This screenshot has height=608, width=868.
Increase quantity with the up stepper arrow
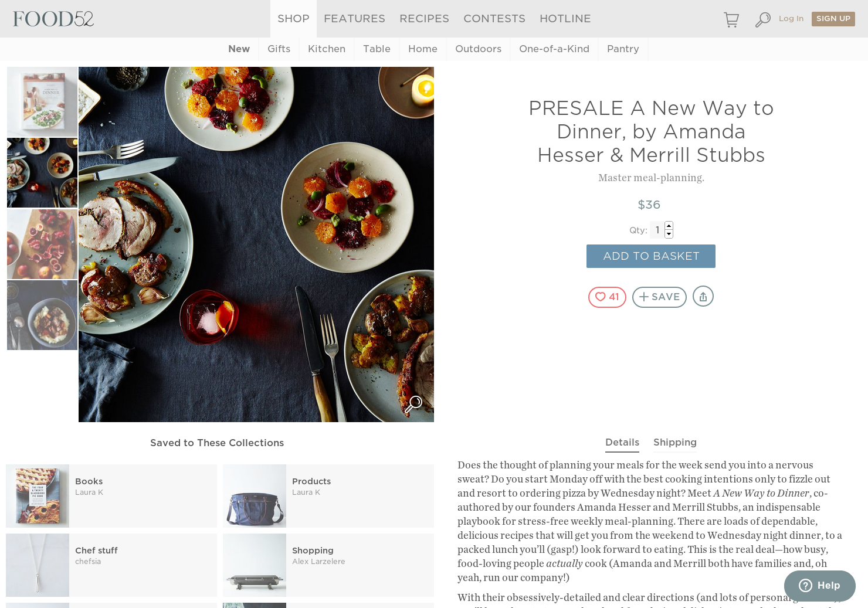click(669, 226)
